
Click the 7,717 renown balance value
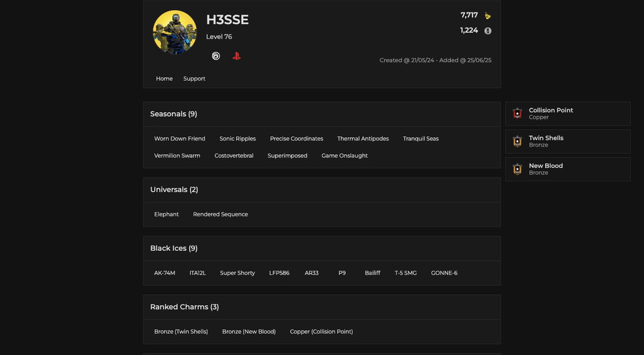click(469, 15)
